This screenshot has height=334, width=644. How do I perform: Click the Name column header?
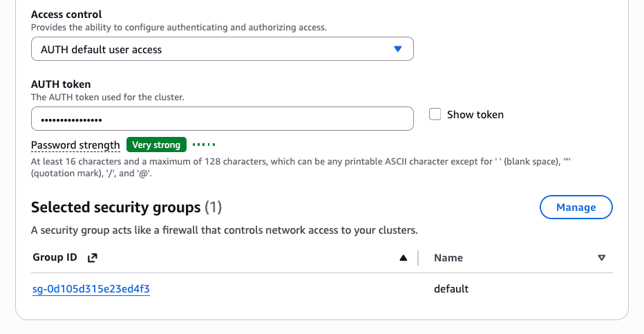tap(448, 258)
